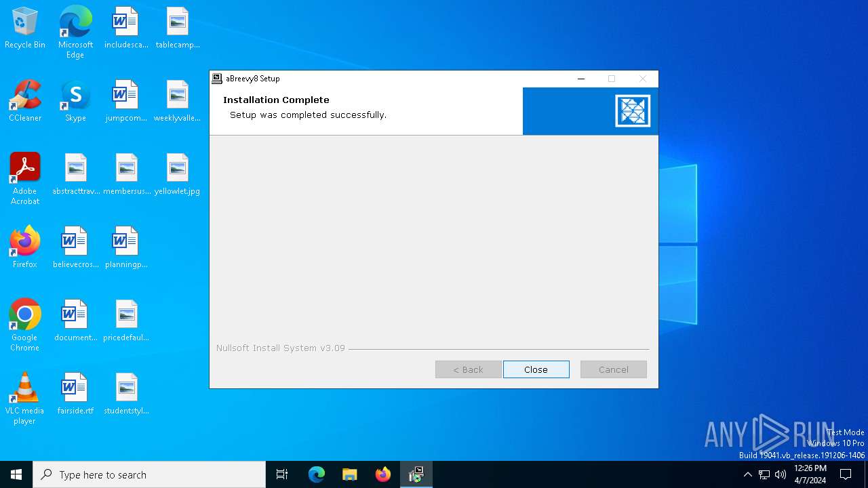The image size is (868, 488).
Task: Select the fairside.rtf document
Action: point(75,394)
